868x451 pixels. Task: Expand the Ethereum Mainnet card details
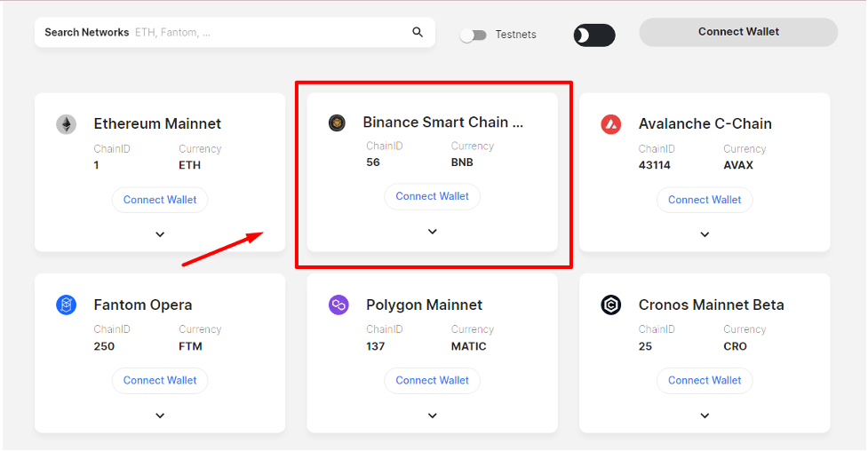click(160, 234)
